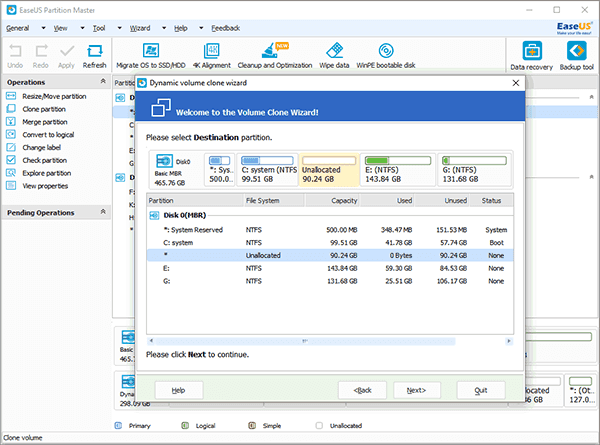Expand the dropdown arrow next to Tool
The height and width of the screenshot is (445, 600).
pos(119,28)
